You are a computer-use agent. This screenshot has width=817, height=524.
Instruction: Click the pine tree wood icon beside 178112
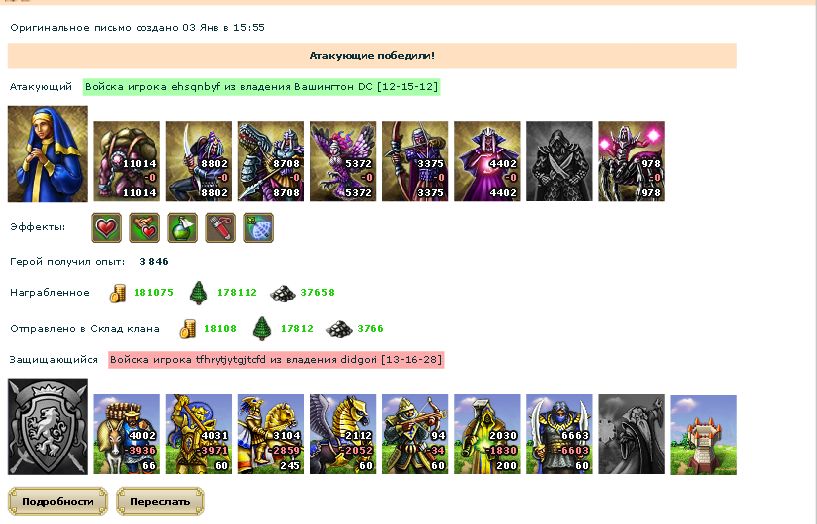pyautogui.click(x=199, y=292)
